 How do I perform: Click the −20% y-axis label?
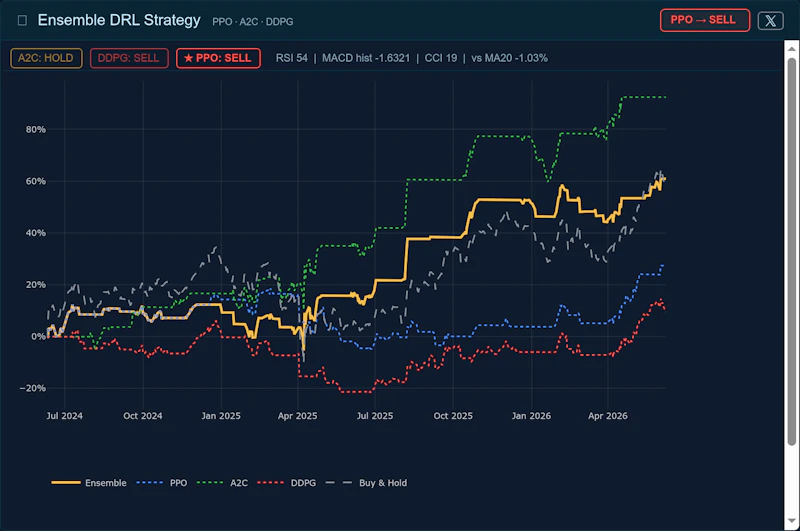(x=33, y=388)
